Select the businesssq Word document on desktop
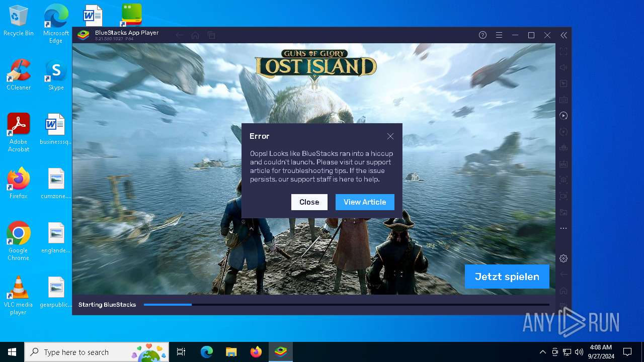The height and width of the screenshot is (362, 644). (x=55, y=129)
